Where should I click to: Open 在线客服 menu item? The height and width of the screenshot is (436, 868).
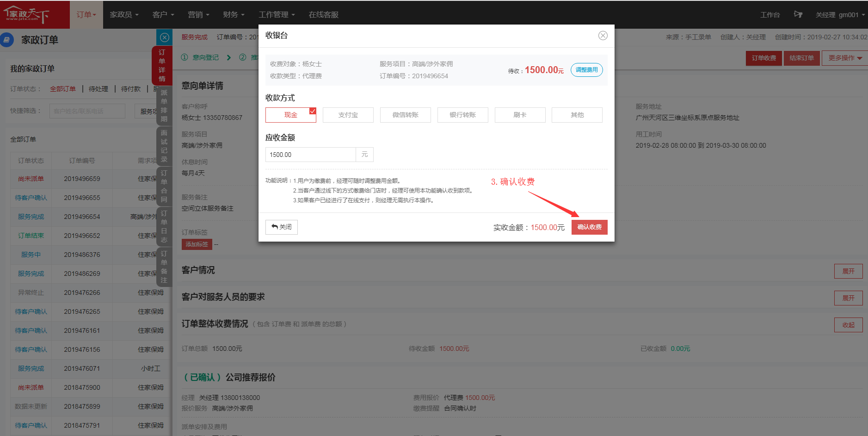click(x=324, y=15)
